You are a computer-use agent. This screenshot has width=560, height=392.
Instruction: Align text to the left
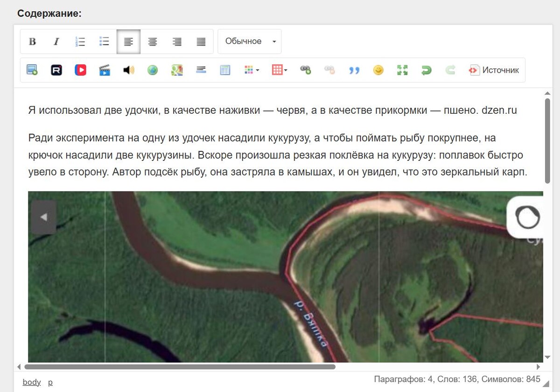coord(128,41)
